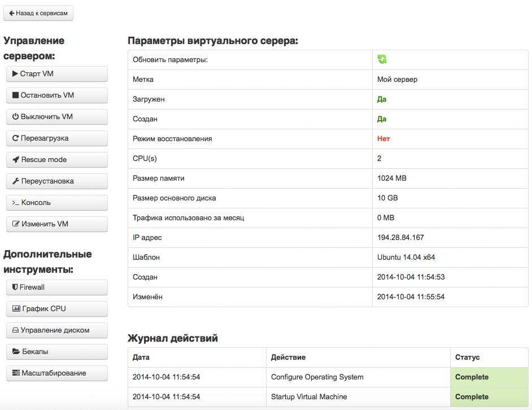Click the server stack icon on Масштабирование
Screen dimensions: 532x410
coord(16,373)
